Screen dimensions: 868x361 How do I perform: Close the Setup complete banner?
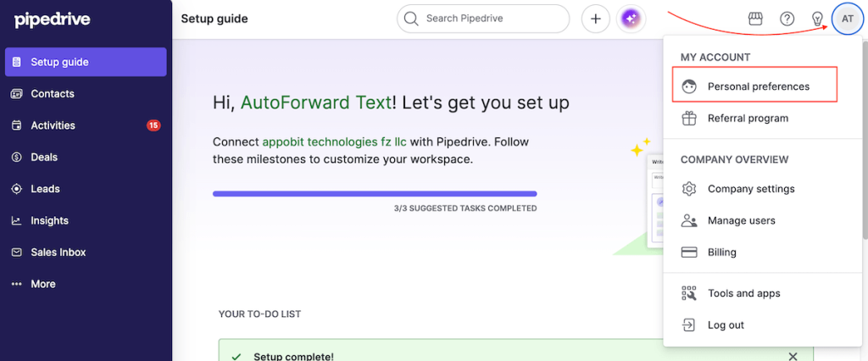[x=793, y=356]
